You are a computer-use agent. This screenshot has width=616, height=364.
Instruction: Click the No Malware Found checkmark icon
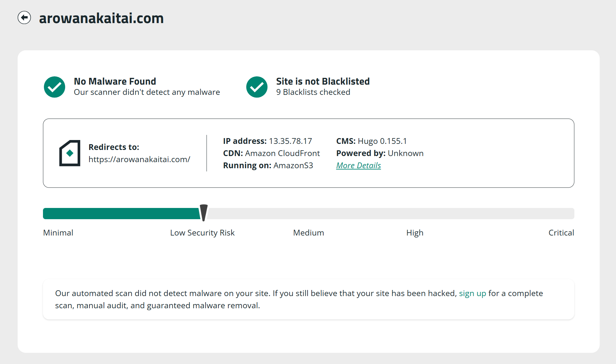[55, 87]
